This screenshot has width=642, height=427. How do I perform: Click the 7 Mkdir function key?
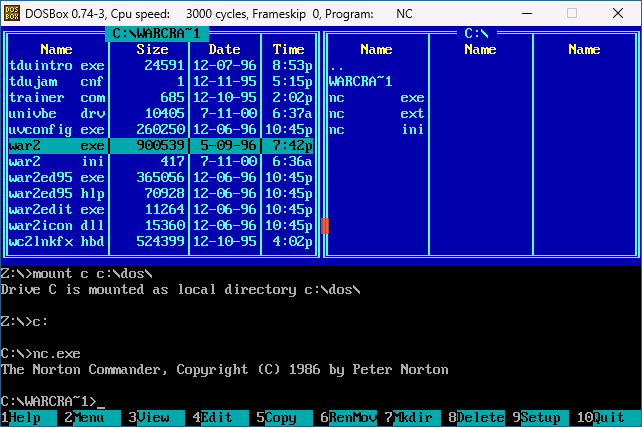[x=412, y=418]
